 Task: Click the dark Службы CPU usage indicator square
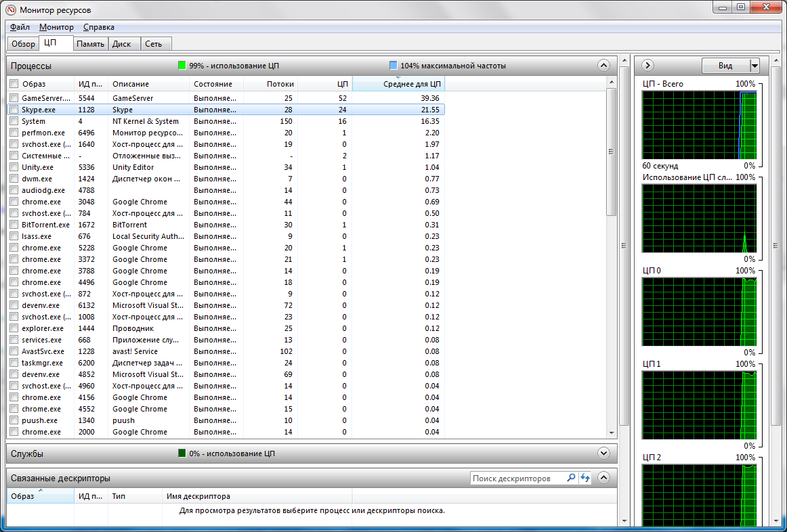pos(182,453)
